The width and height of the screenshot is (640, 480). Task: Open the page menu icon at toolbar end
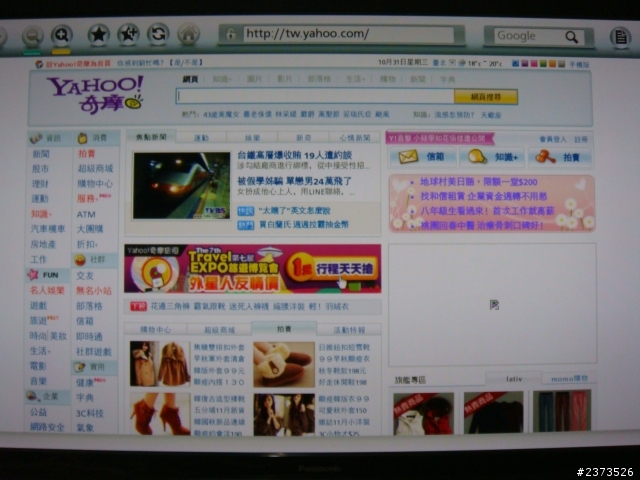pyautogui.click(x=620, y=37)
